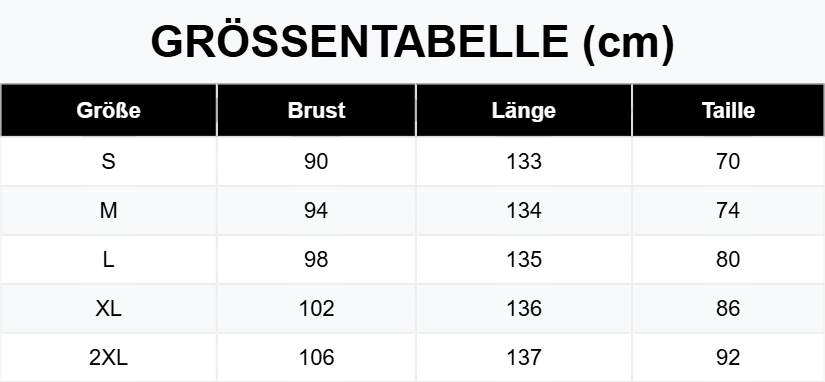This screenshot has height=382, width=825.
Task: Select Taille value 80 for size L
Action: pos(728,259)
